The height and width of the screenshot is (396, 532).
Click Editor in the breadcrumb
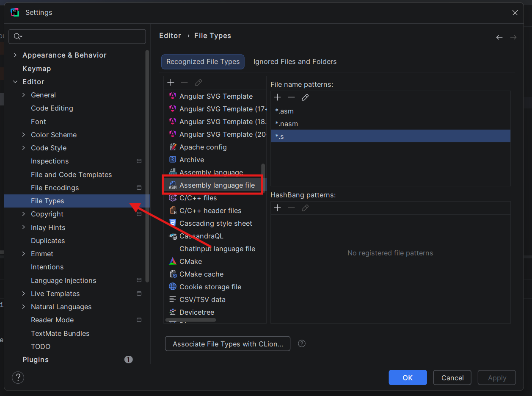coord(170,36)
